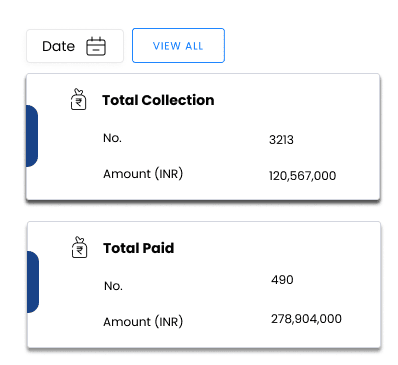Open the Total Paid card

pyautogui.click(x=204, y=285)
